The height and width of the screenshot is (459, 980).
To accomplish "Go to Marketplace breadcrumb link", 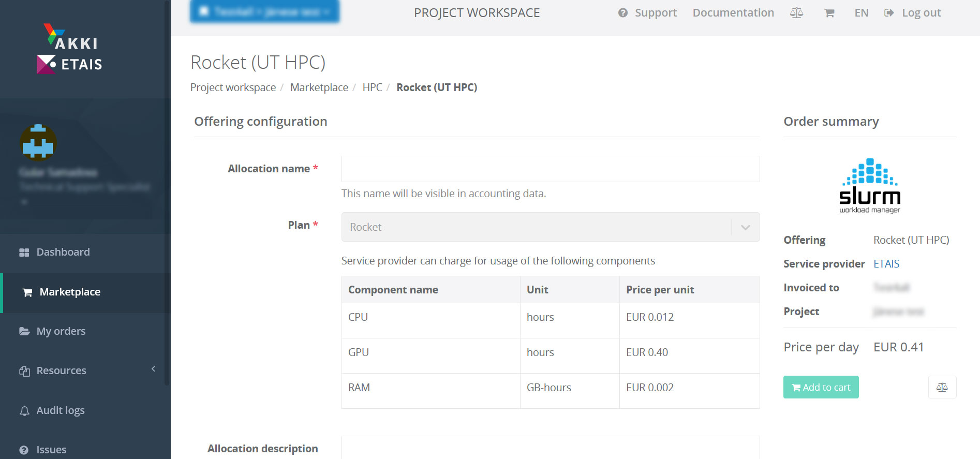I will [x=319, y=87].
